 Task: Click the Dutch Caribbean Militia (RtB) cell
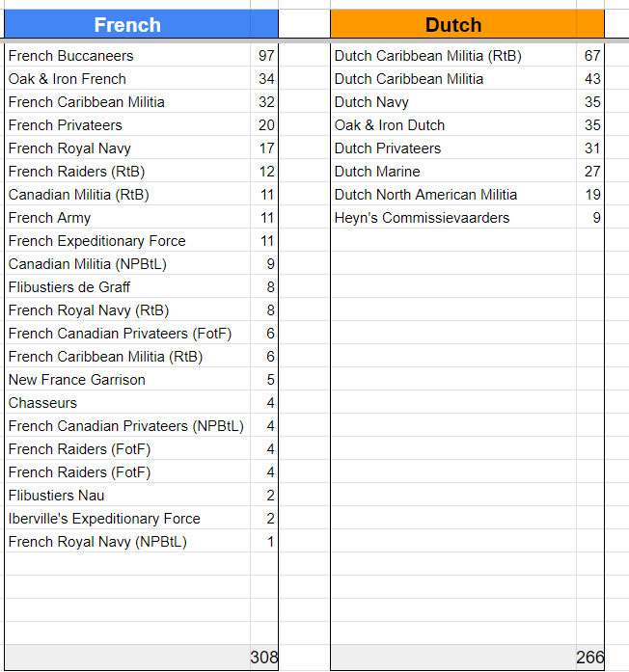coord(428,56)
